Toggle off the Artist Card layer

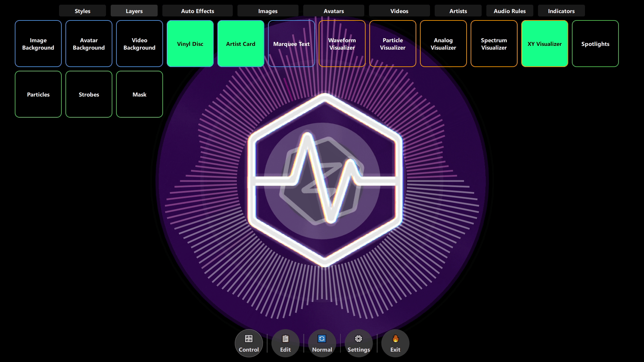(241, 44)
